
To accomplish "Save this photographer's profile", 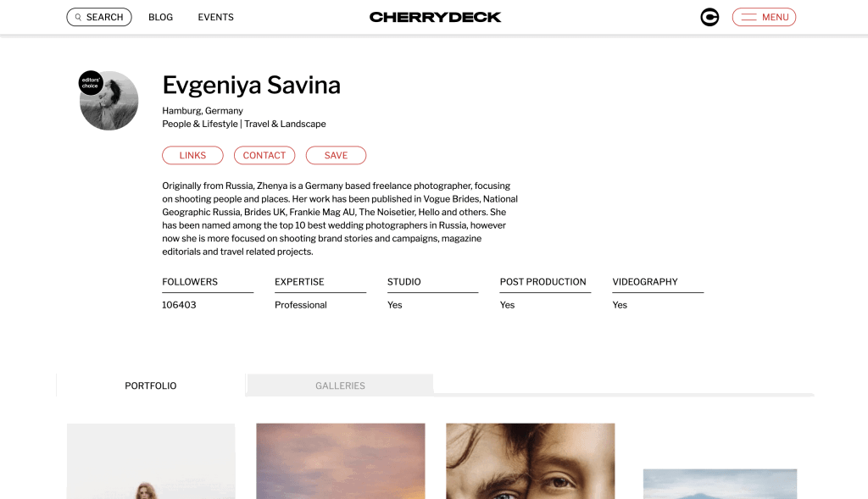I will click(x=336, y=155).
